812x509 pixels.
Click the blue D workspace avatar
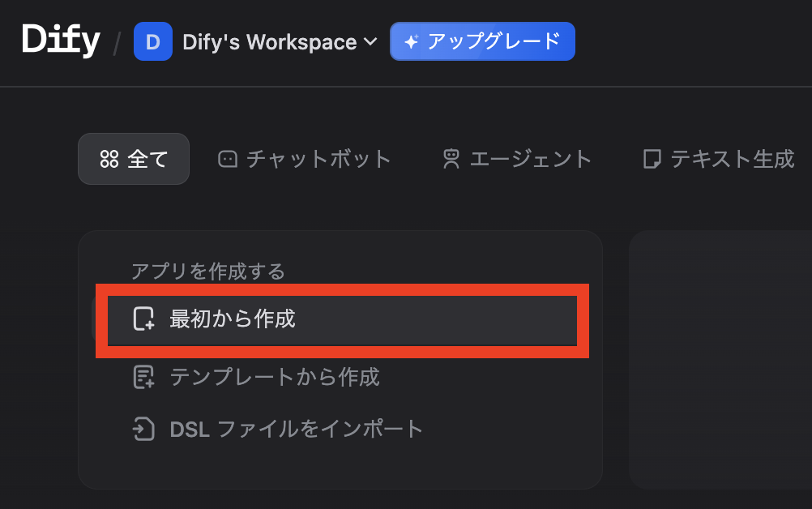coord(153,41)
